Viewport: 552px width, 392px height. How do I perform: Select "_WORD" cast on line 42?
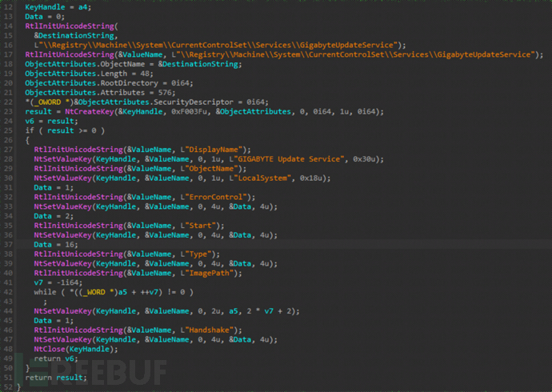click(x=94, y=292)
